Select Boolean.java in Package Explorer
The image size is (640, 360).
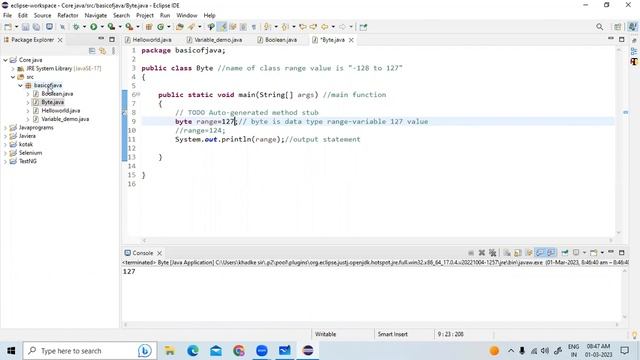tap(57, 93)
